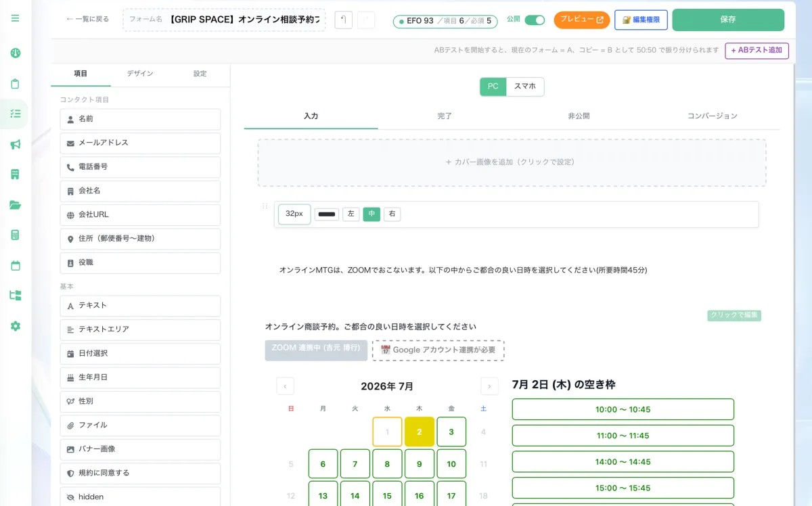The height and width of the screenshot is (506, 812).
Task: Add the メールアドレス field item
Action: (x=140, y=143)
